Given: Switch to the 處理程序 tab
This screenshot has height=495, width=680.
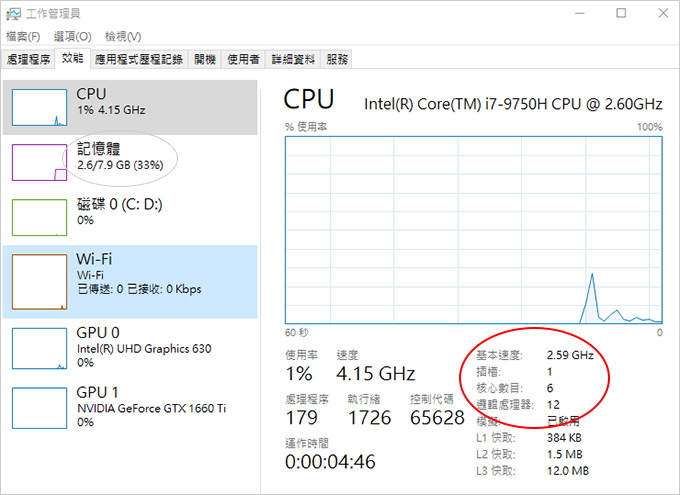Looking at the screenshot, I should (28, 59).
